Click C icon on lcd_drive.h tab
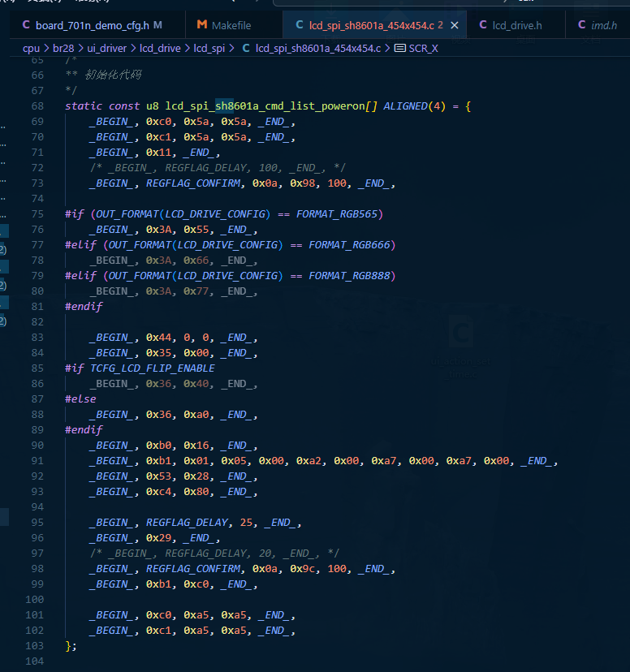630x672 pixels. tap(483, 25)
